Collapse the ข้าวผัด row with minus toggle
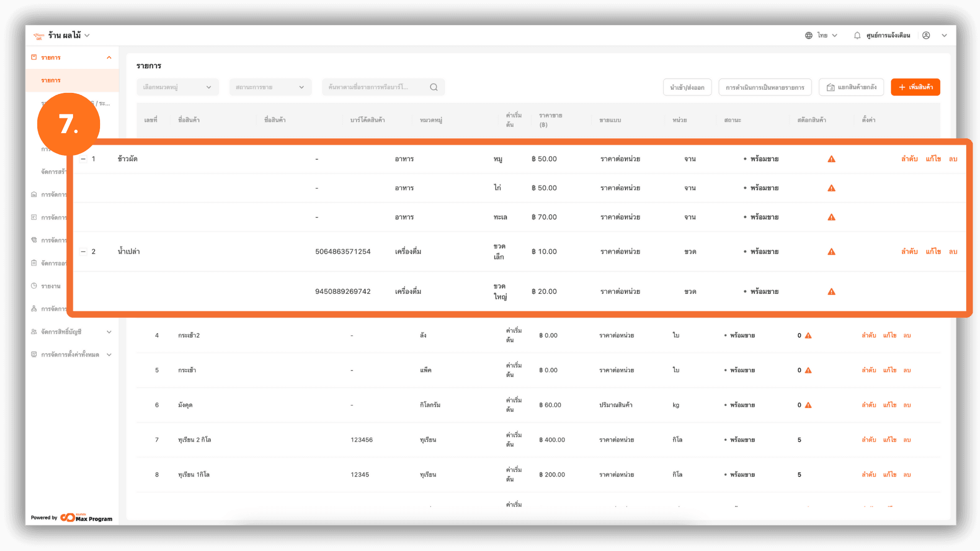This screenshot has width=980, height=551. (83, 159)
